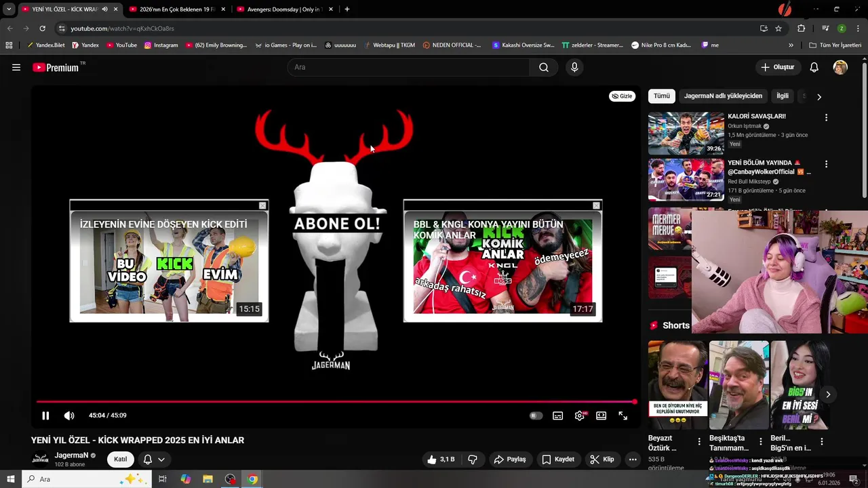The height and width of the screenshot is (488, 868).
Task: Open options for Beril Big5'in short
Action: 821,441
